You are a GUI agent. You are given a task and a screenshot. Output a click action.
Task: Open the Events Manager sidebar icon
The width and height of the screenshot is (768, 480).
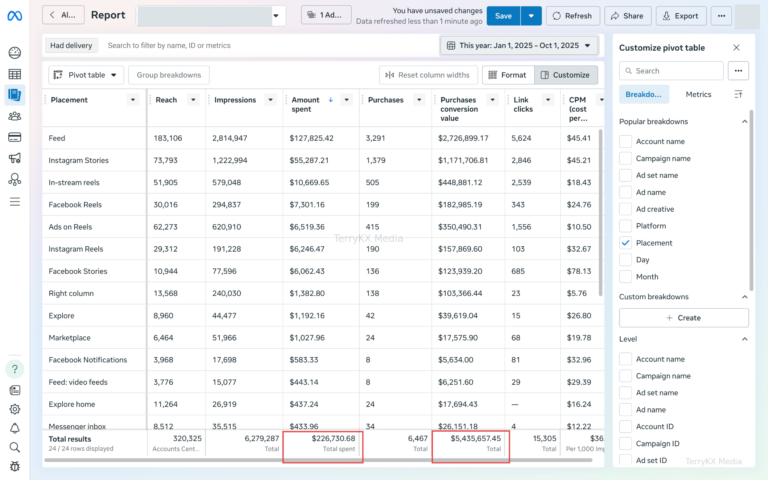coord(15,179)
